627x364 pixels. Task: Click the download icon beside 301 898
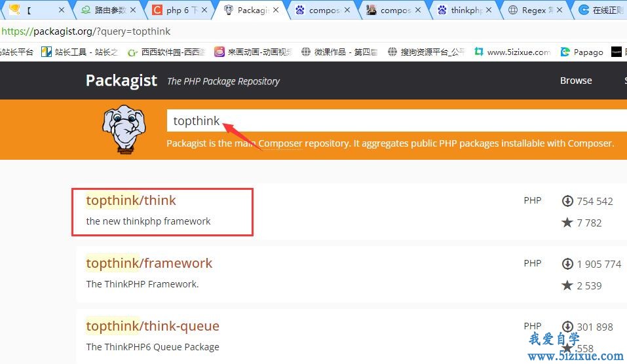[x=567, y=327]
